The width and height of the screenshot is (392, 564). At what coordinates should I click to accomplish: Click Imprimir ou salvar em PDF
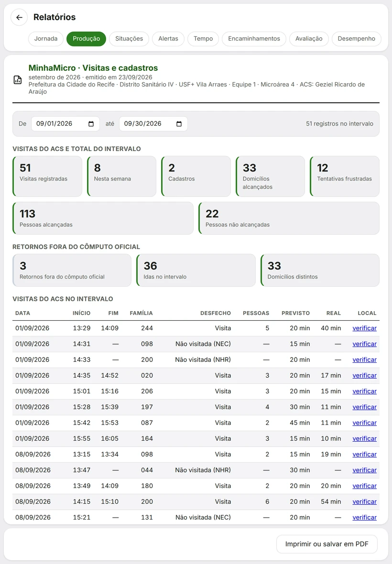(x=327, y=544)
